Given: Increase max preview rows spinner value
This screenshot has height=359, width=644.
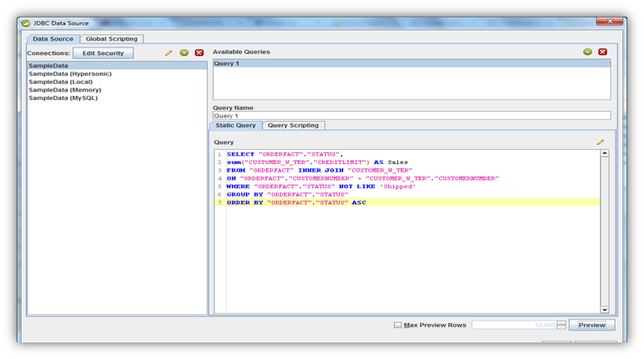Looking at the screenshot, I should click(562, 322).
